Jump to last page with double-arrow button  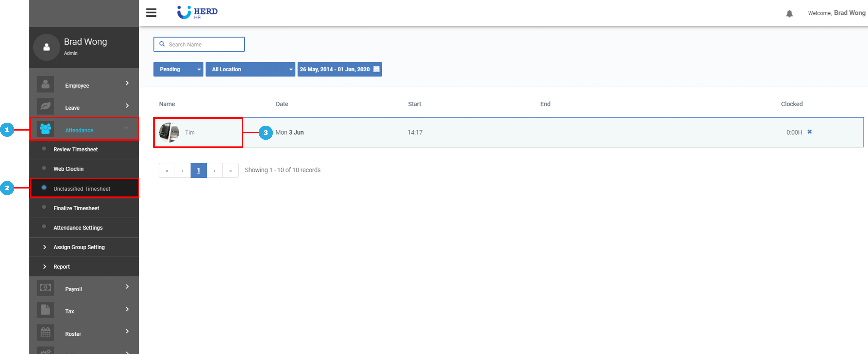pyautogui.click(x=231, y=170)
